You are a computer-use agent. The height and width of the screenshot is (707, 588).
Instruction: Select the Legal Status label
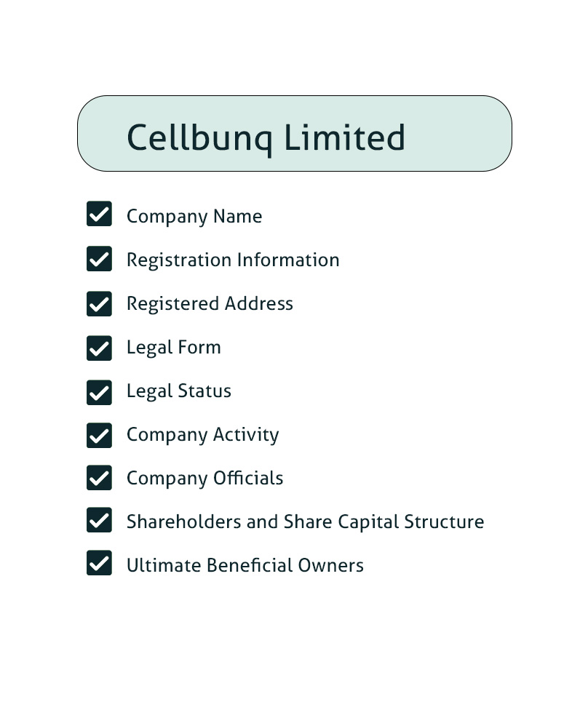pyautogui.click(x=179, y=391)
